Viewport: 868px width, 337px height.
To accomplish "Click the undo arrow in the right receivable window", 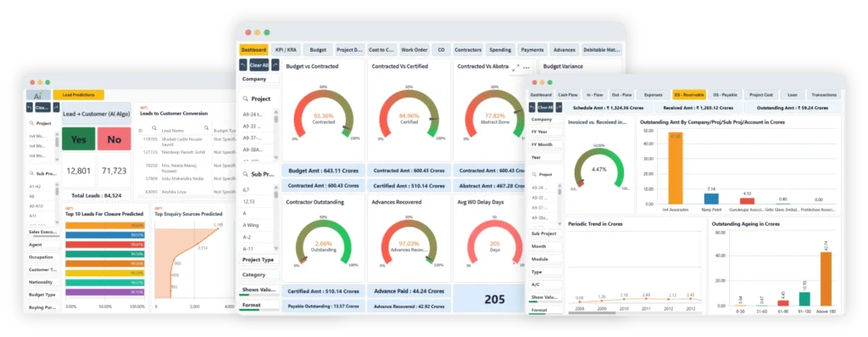I will (x=533, y=107).
